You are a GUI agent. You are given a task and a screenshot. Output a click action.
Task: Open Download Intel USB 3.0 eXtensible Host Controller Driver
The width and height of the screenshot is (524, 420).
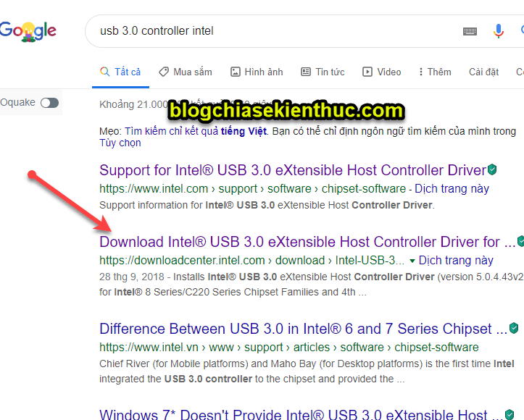point(307,242)
